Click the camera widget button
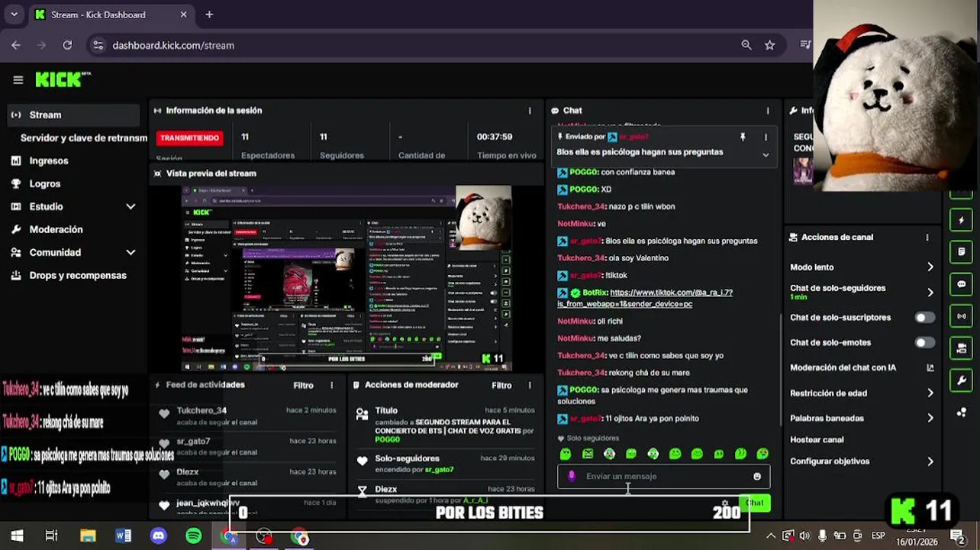The image size is (980, 550). tap(961, 348)
